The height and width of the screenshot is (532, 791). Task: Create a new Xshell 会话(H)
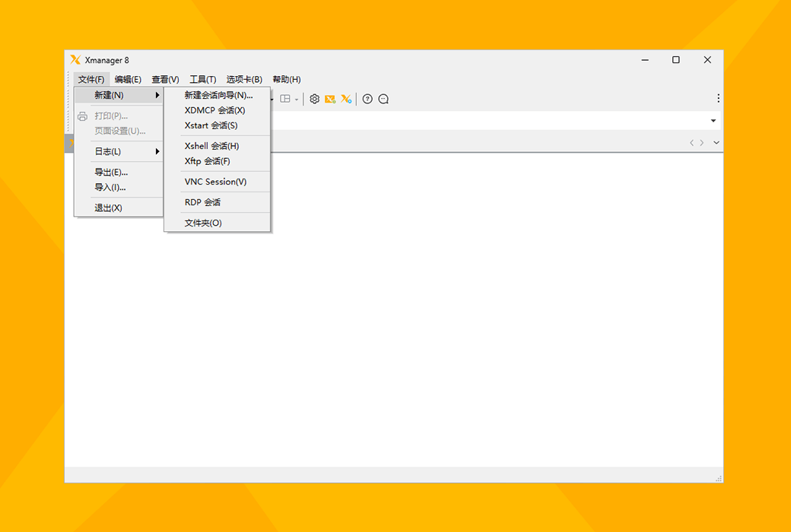click(218, 146)
